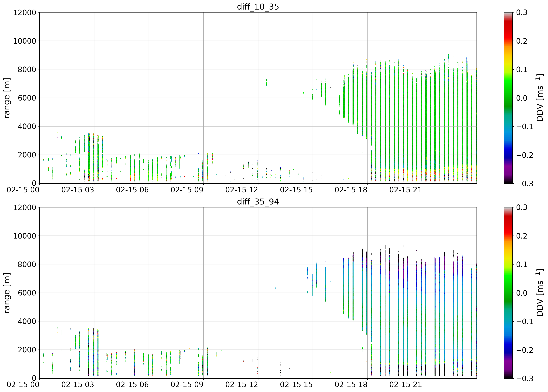Click the −0.1 tick on bottom colorbar
The width and height of the screenshot is (548, 392).
click(x=525, y=322)
